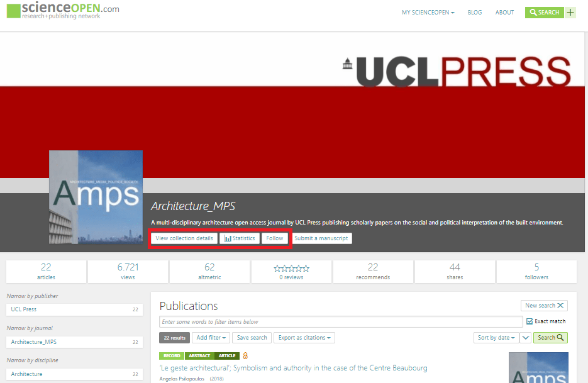The height and width of the screenshot is (383, 588).
Task: Click the Publications heading
Action: click(189, 306)
